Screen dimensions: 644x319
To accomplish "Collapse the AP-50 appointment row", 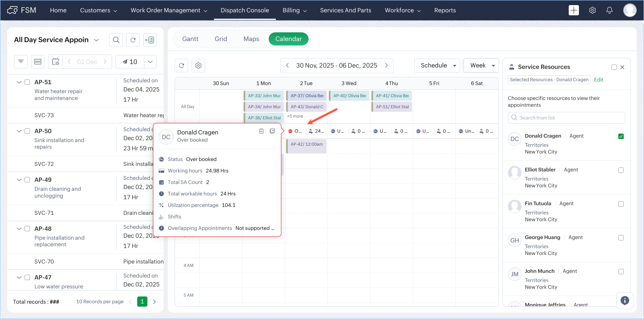I will point(19,131).
